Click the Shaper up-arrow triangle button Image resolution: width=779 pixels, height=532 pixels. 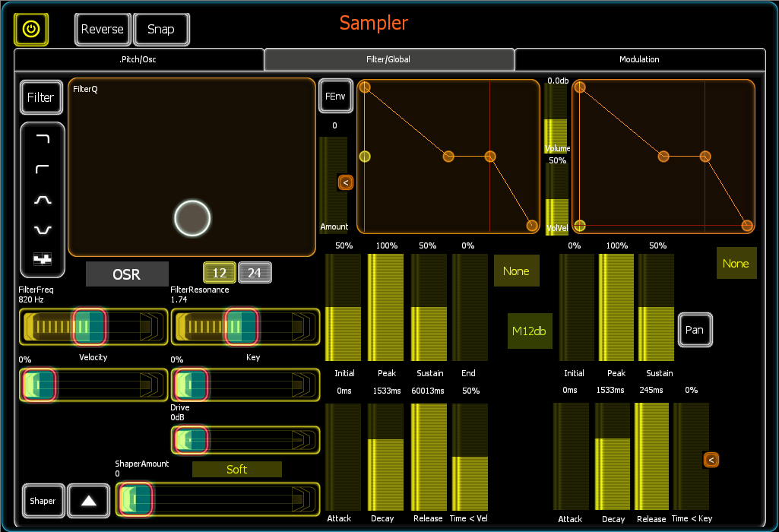point(88,501)
